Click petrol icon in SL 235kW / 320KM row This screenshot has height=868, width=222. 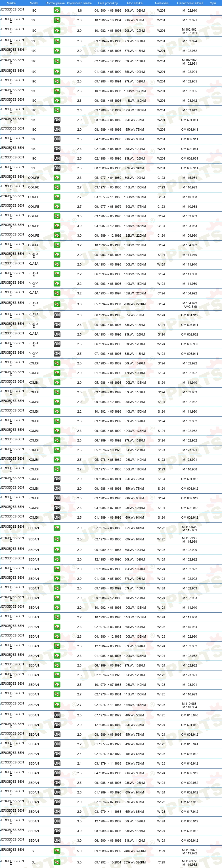pyautogui.click(x=57, y=862)
